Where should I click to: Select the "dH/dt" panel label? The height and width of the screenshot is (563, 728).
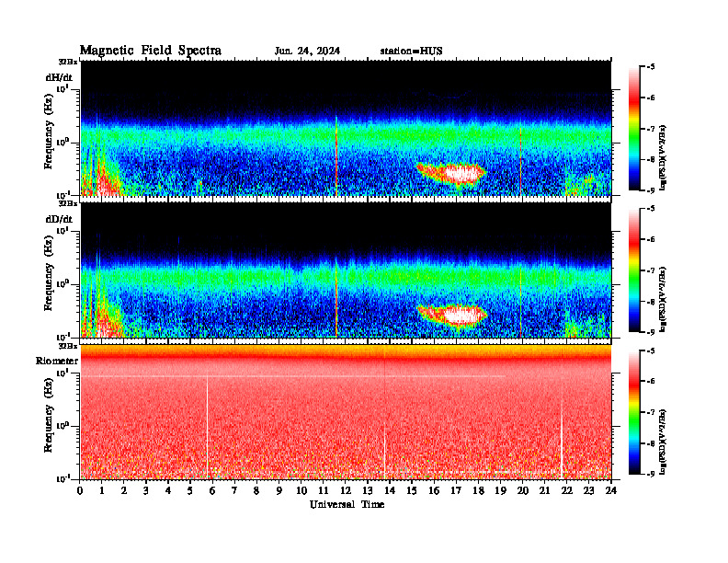click(59, 77)
